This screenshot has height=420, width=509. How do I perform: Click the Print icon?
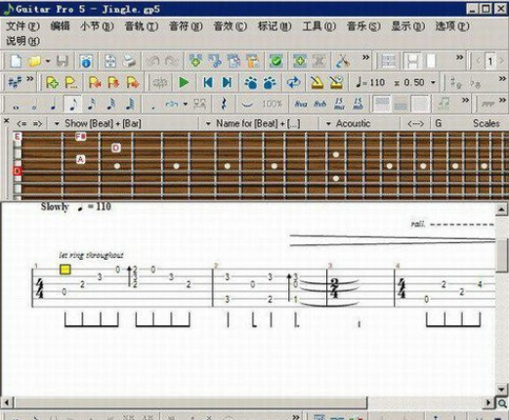[129, 62]
